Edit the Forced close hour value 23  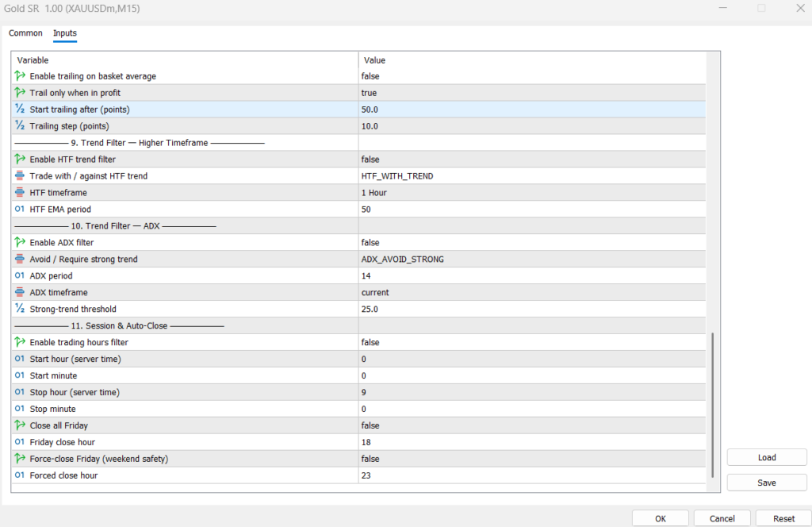(532, 475)
